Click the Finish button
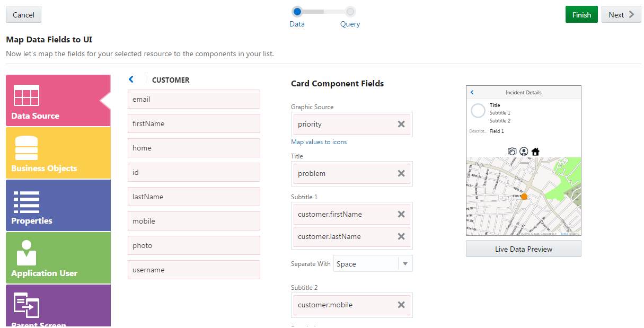 coord(581,15)
